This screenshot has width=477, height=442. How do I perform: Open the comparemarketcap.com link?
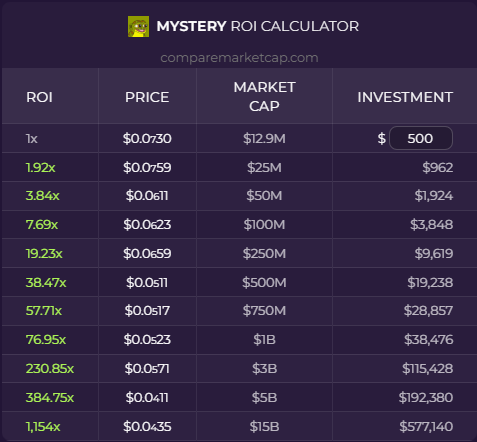(239, 58)
